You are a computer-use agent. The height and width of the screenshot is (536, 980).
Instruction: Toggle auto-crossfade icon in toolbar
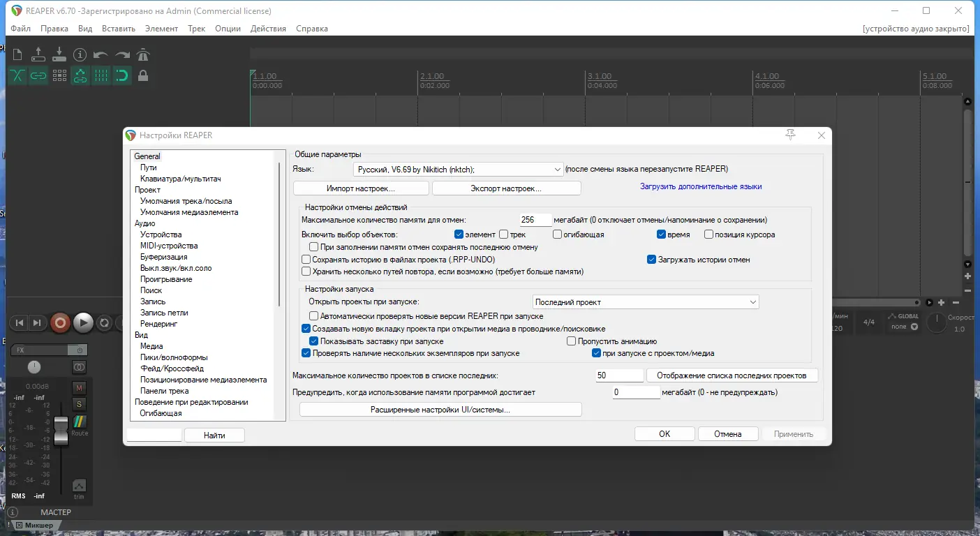point(17,75)
